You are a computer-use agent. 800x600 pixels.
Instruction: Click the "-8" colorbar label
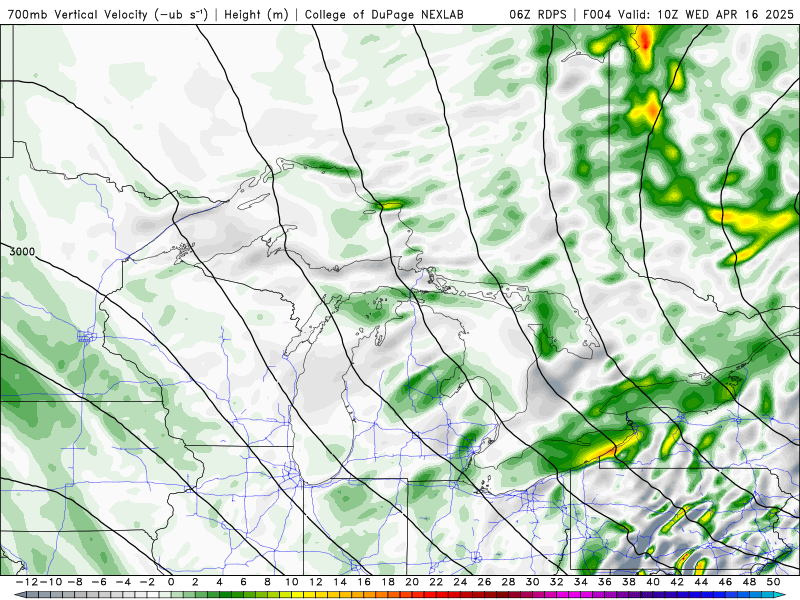(75, 582)
